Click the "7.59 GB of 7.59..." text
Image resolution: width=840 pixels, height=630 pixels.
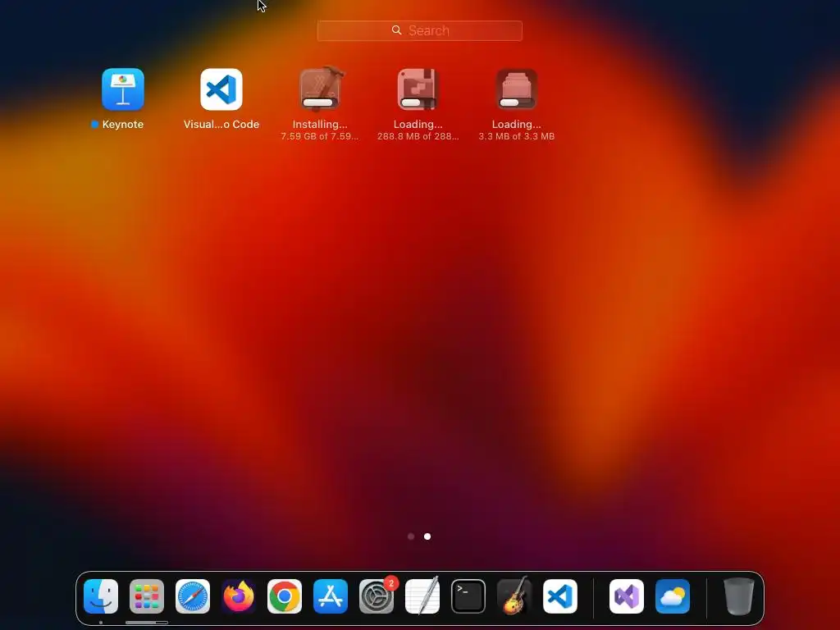click(320, 137)
